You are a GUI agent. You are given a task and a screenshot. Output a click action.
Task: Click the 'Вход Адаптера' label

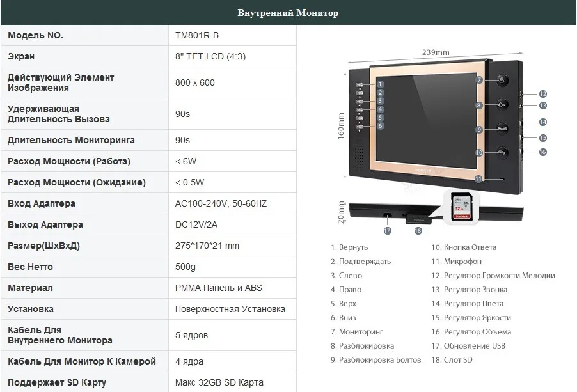(x=41, y=203)
